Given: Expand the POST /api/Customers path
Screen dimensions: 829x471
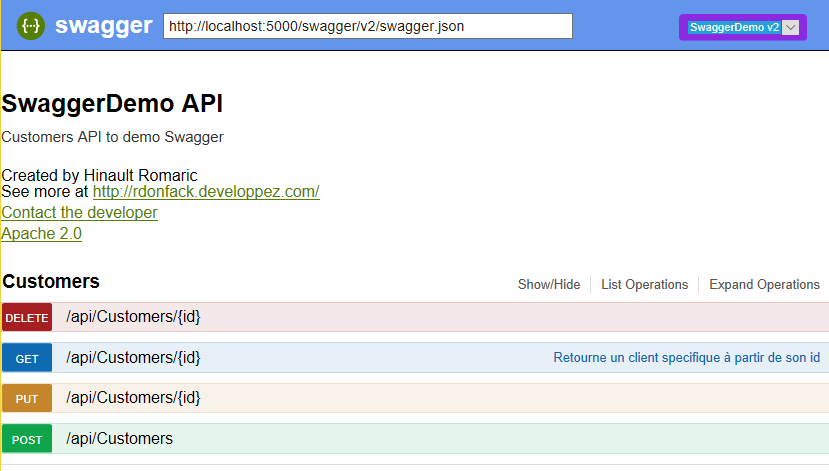Looking at the screenshot, I should pyautogui.click(x=119, y=439).
